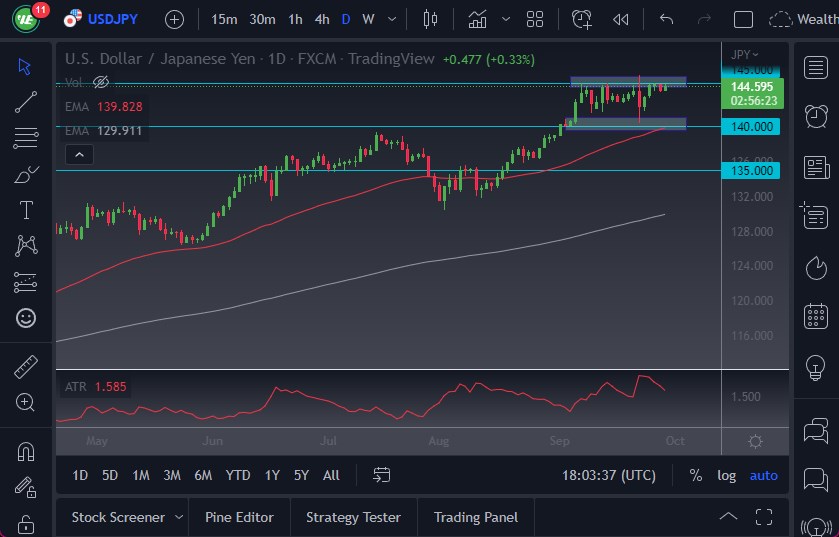Select the trend line drawing tool
The height and width of the screenshot is (537, 839).
coord(26,101)
